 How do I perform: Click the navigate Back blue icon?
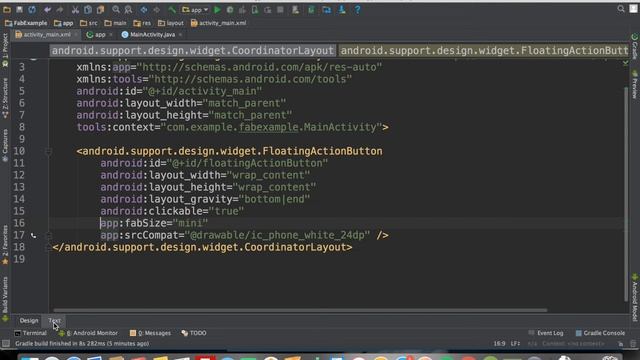144,9
